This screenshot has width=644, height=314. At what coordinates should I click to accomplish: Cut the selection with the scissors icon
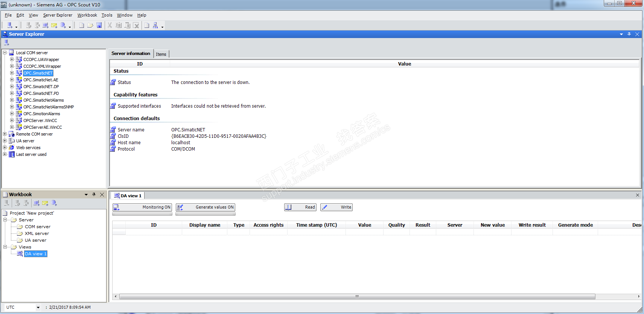click(x=110, y=25)
